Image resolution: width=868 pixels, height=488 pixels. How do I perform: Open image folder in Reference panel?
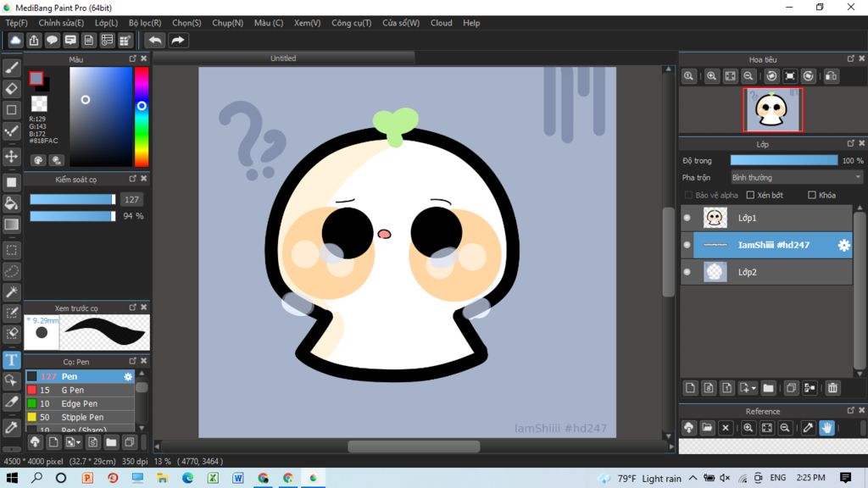707,428
